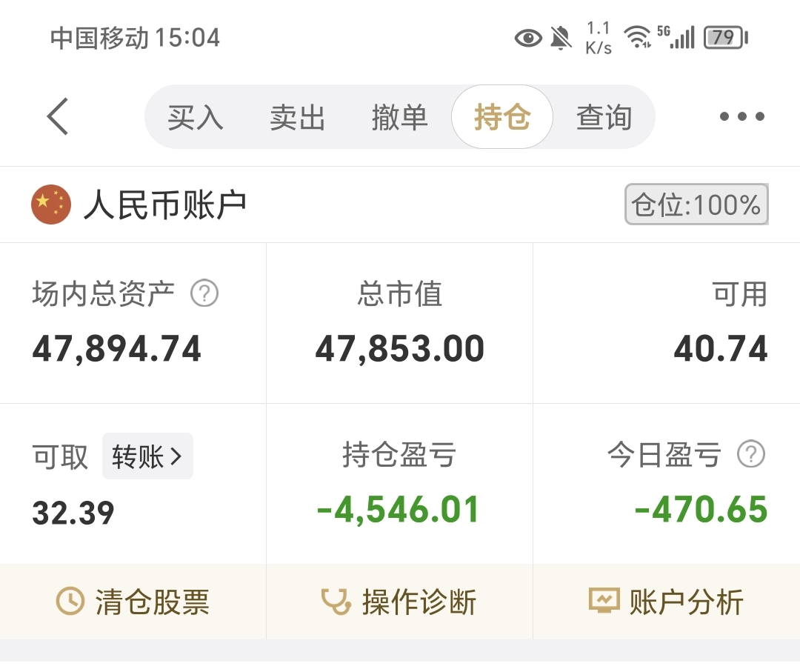Open the 撤单 order cancellation page
Viewport: 800px width, 672px height.
coord(400,117)
